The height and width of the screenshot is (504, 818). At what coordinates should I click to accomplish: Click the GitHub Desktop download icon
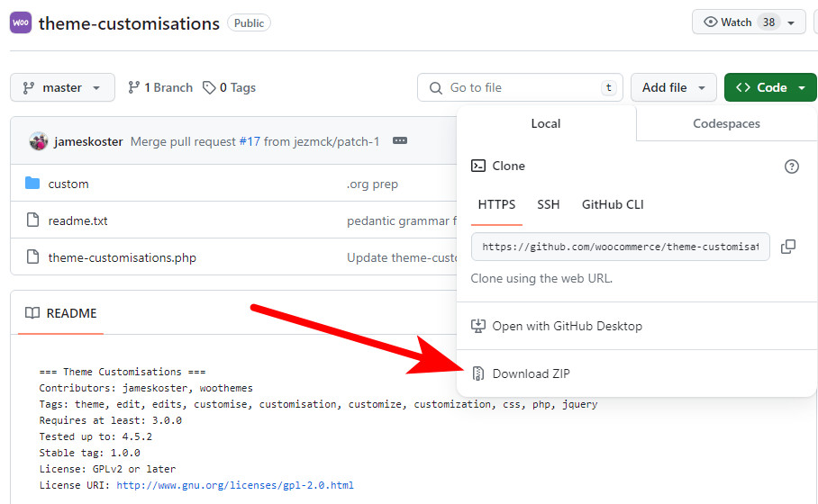477,326
